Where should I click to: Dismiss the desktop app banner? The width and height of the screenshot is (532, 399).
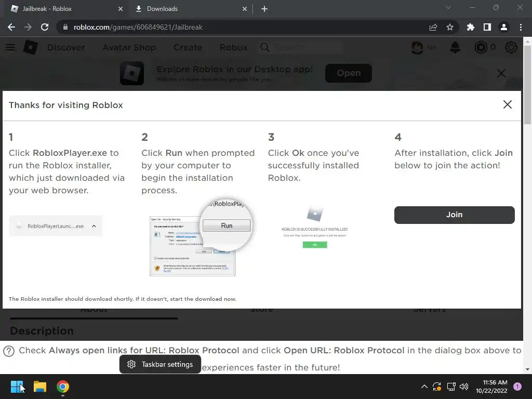click(501, 73)
